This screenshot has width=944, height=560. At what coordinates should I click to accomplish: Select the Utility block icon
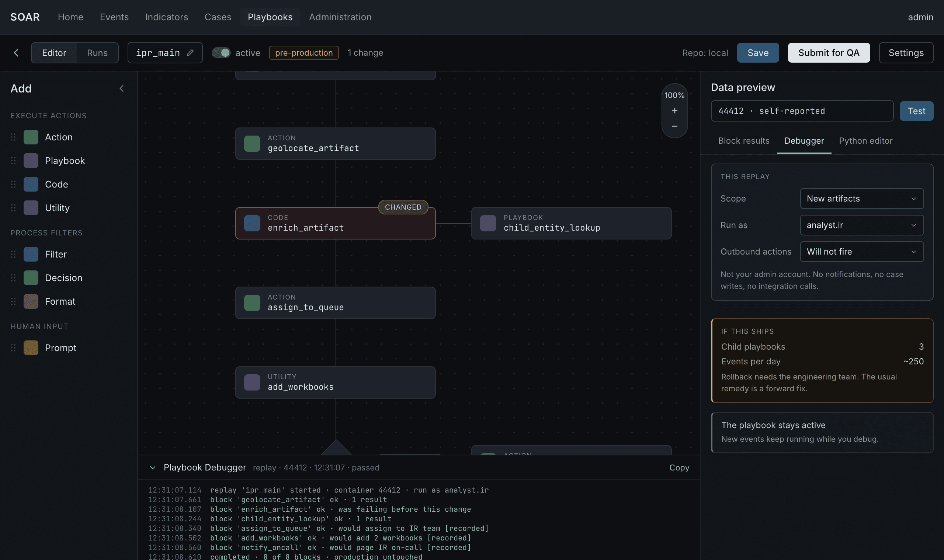coord(31,208)
